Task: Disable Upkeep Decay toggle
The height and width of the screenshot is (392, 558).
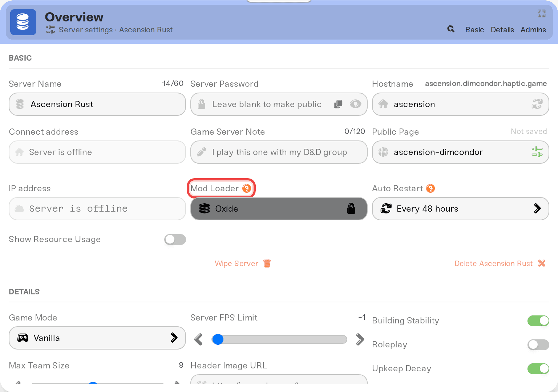Action: tap(538, 369)
